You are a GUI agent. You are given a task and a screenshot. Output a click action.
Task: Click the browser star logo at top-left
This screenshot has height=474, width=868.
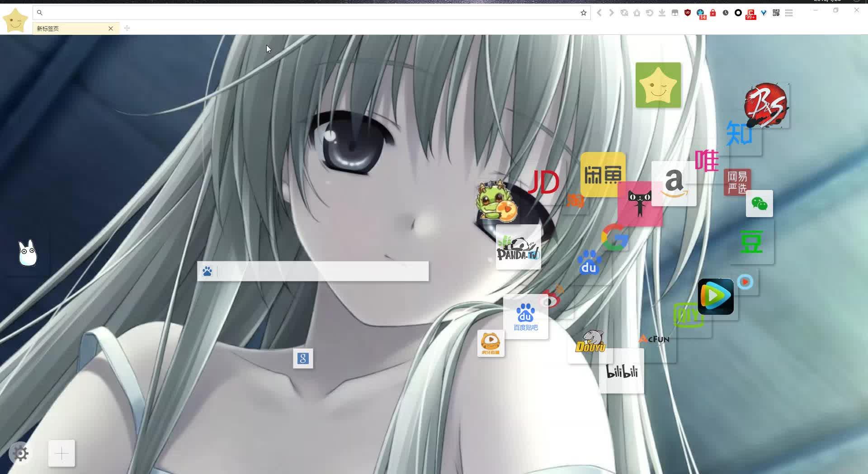pyautogui.click(x=15, y=20)
